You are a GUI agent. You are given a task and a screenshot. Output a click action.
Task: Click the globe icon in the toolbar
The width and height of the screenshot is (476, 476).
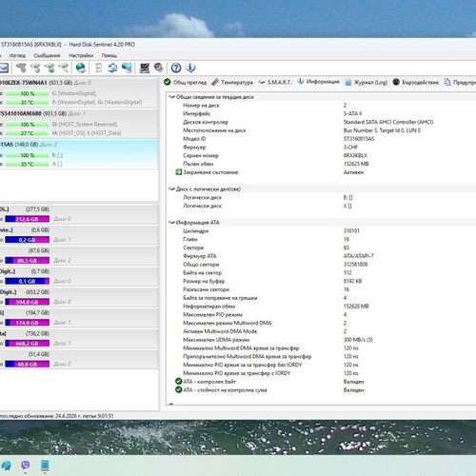81,68
